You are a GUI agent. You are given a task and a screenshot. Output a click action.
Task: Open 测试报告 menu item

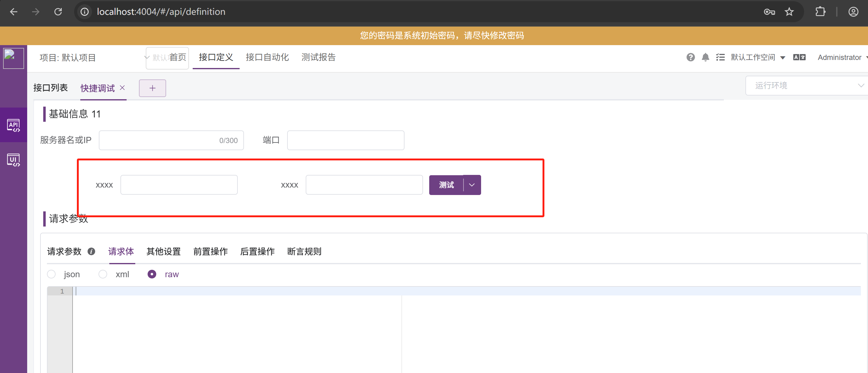click(318, 57)
